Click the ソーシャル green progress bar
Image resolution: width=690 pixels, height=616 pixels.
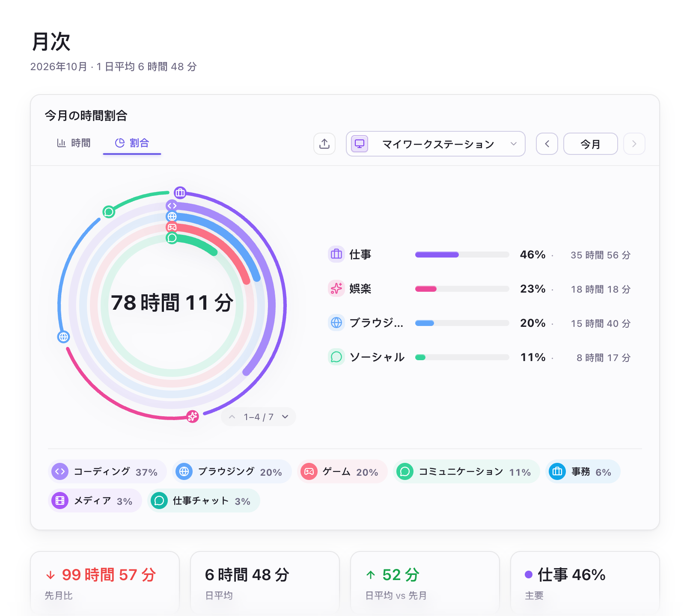pyautogui.click(x=462, y=357)
